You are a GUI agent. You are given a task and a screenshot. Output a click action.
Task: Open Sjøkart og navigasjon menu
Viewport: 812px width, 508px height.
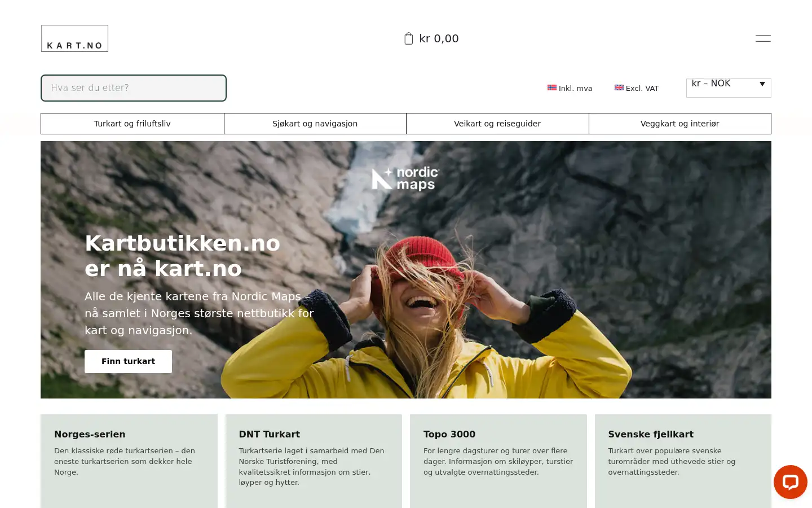[x=315, y=124]
